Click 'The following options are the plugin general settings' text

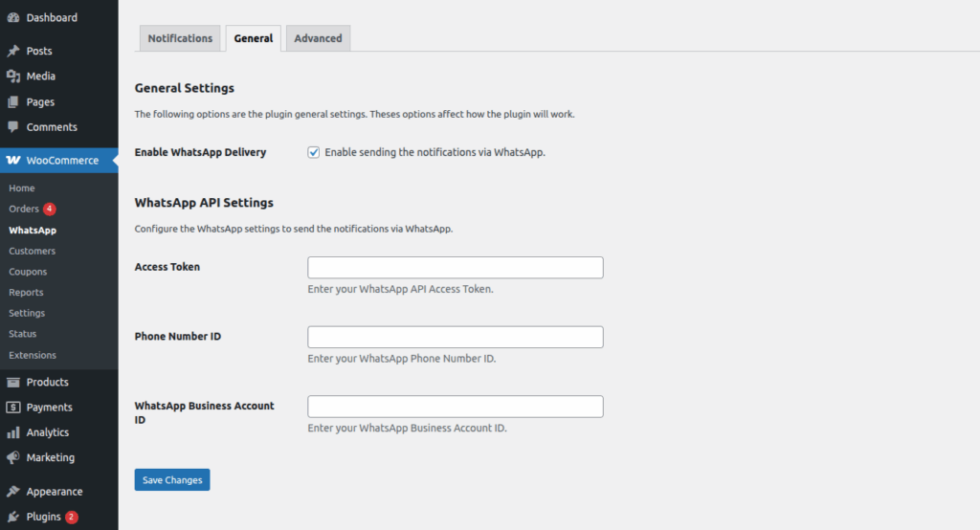(250, 115)
